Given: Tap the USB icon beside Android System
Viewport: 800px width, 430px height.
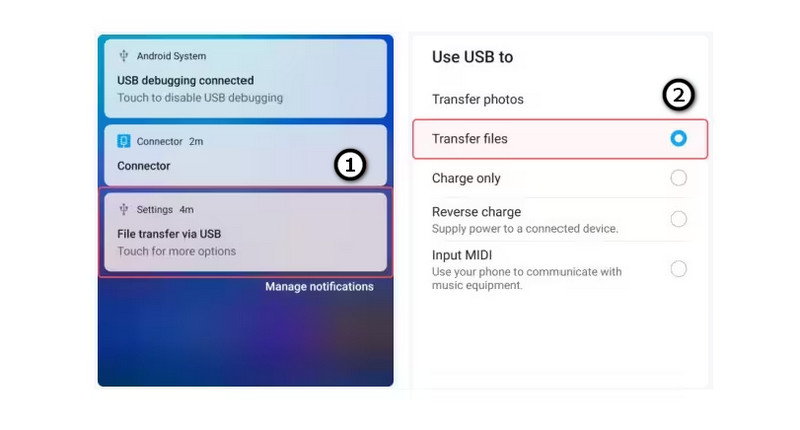Looking at the screenshot, I should click(x=123, y=56).
